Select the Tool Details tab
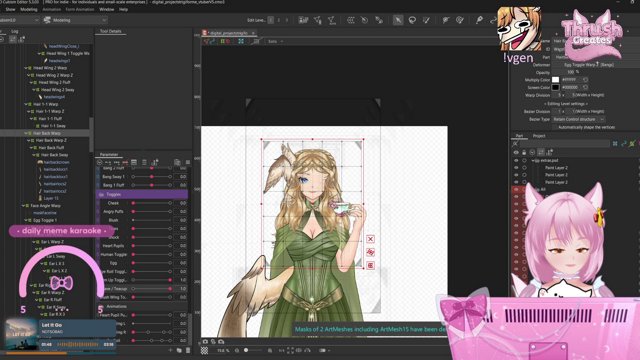The image size is (640, 360). pyautogui.click(x=111, y=31)
